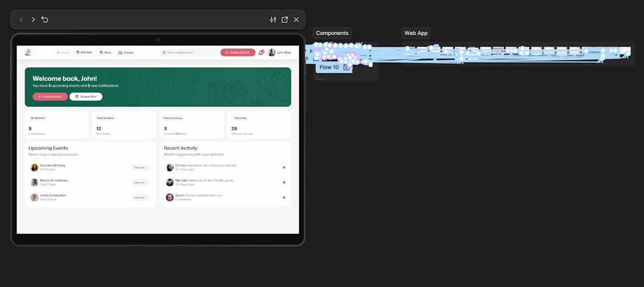
Task: Click the Create Wishlist button in header
Action: 238,53
